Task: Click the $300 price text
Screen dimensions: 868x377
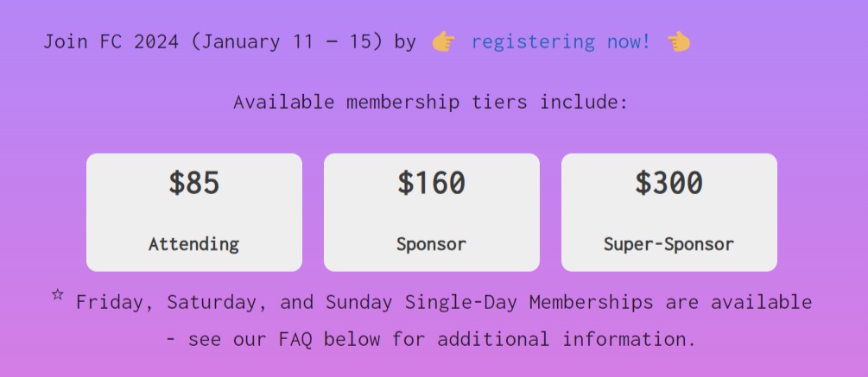Action: point(668,184)
